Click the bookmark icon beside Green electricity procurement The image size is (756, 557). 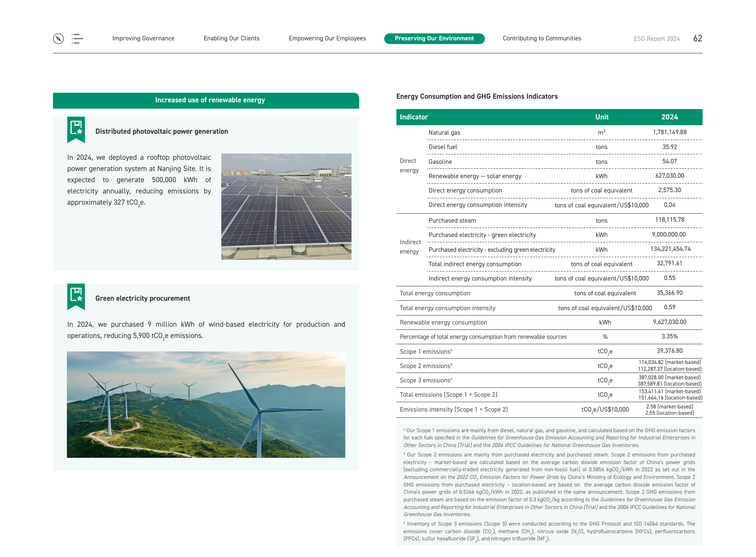tap(76, 297)
